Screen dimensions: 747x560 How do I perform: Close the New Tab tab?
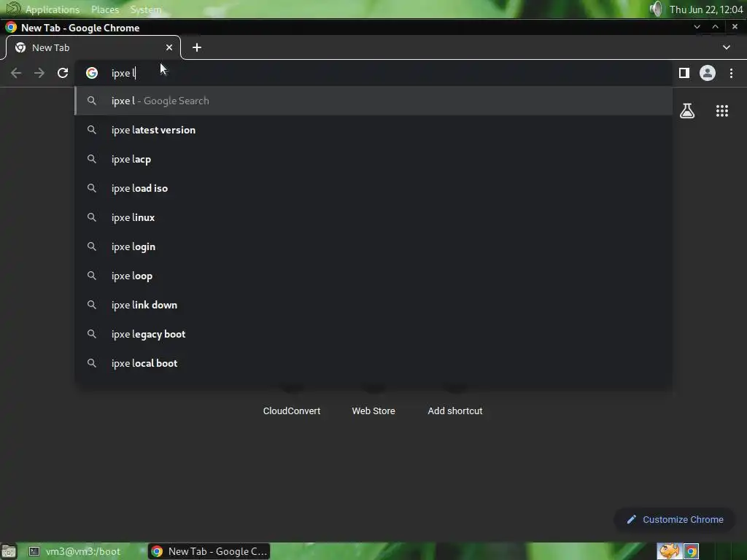tap(169, 47)
